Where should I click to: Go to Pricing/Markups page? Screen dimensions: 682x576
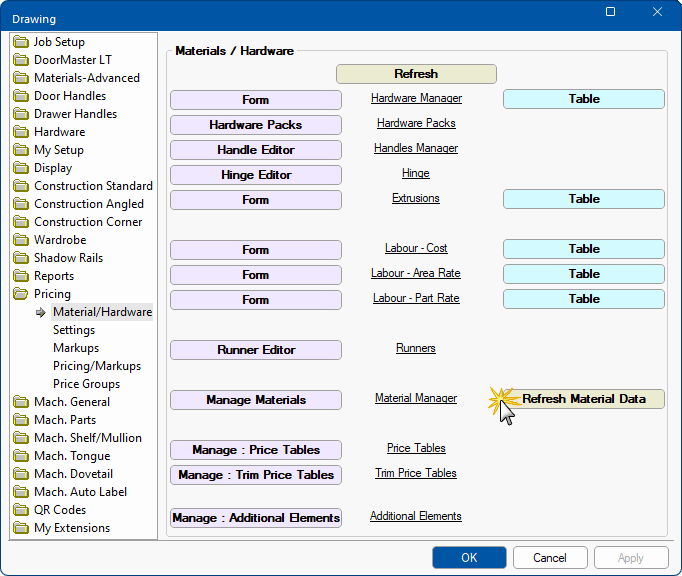click(97, 366)
